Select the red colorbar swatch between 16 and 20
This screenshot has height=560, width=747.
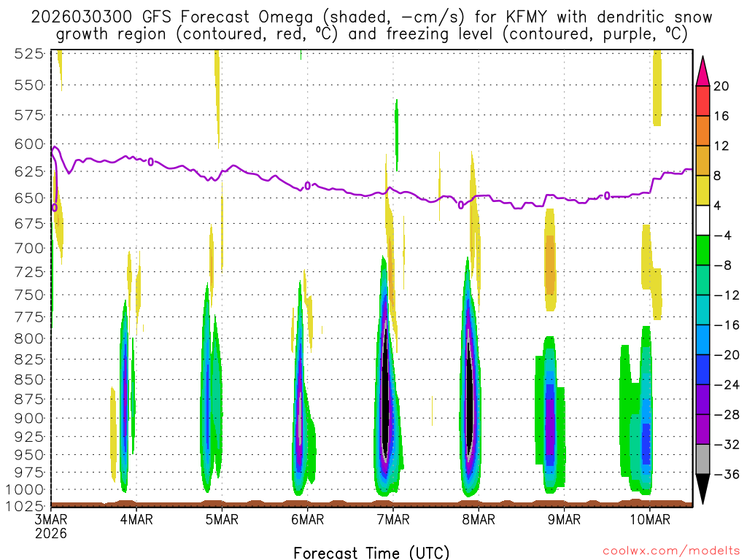[703, 101]
